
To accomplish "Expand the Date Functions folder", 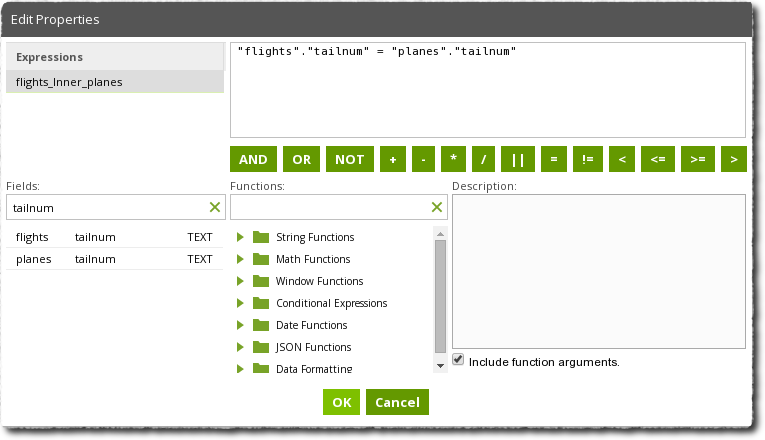I will coord(240,325).
